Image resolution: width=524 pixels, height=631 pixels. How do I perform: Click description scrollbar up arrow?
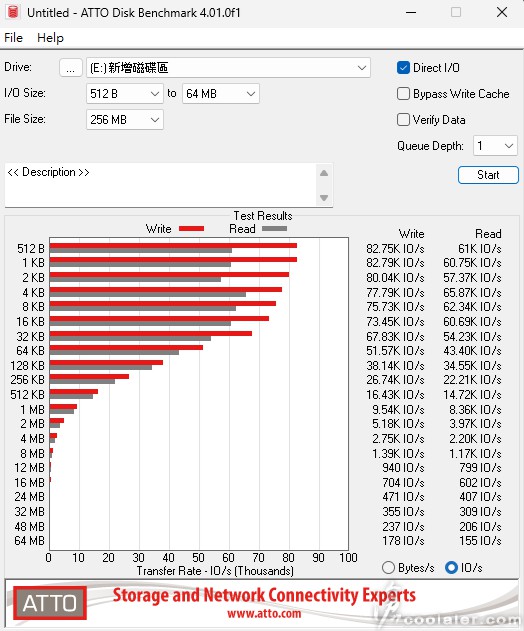click(x=324, y=173)
